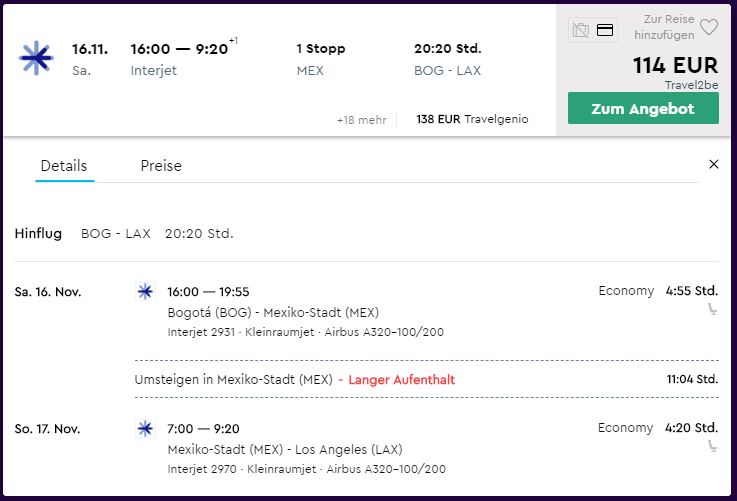The height and width of the screenshot is (501, 737).
Task: Click the seat icon under 4:20 Std.
Action: click(x=713, y=446)
